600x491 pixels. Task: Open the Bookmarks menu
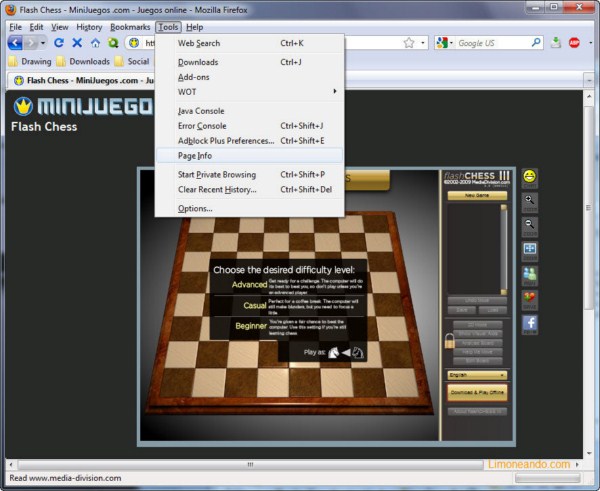[x=130, y=27]
